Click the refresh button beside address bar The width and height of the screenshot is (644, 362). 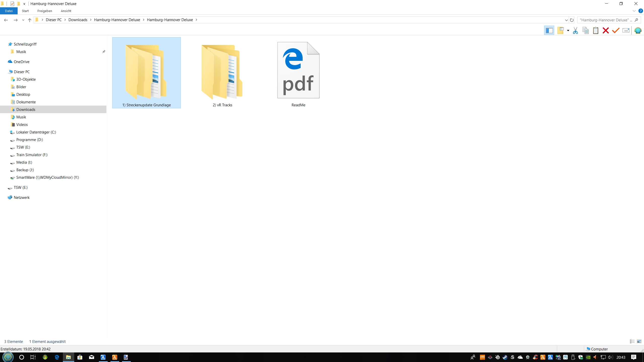(x=572, y=20)
